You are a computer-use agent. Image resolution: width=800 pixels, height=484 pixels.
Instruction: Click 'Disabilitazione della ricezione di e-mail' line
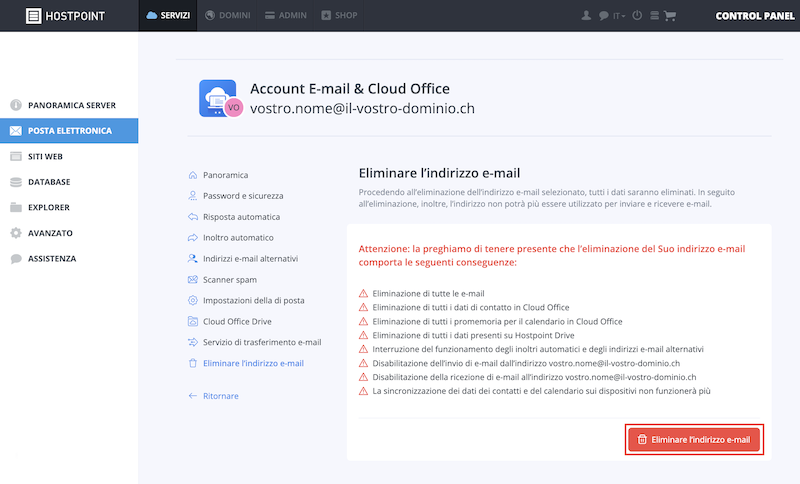coord(534,377)
